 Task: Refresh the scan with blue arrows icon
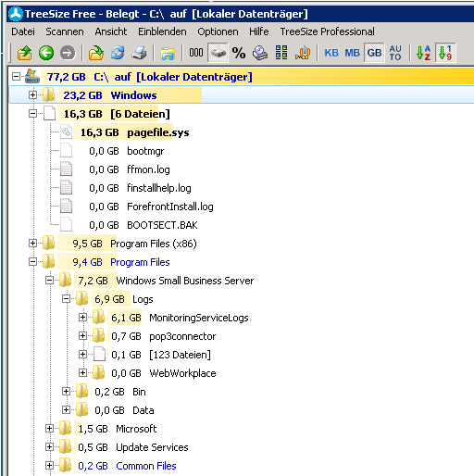click(118, 53)
